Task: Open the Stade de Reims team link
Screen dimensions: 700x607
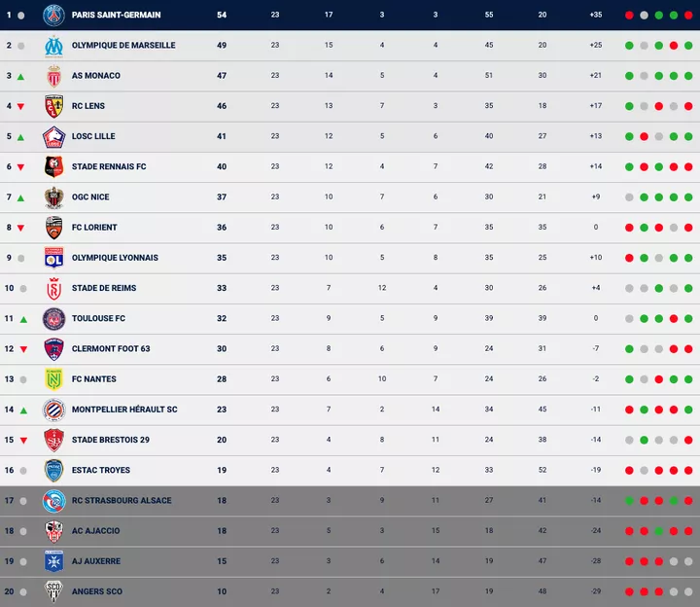Action: click(x=103, y=288)
